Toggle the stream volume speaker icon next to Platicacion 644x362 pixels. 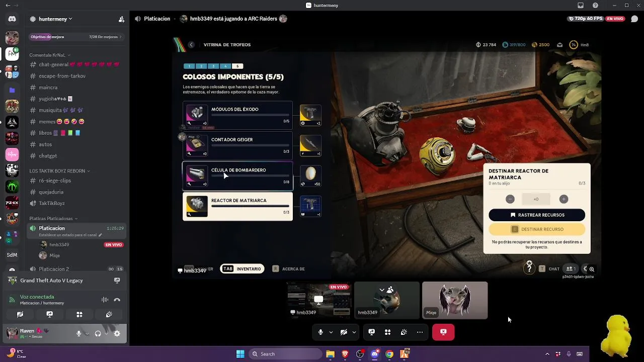138,19
